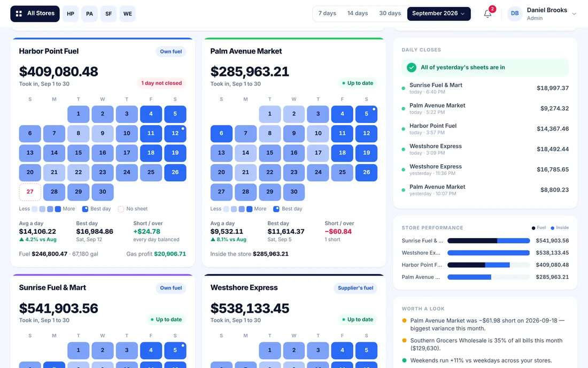The width and height of the screenshot is (588, 368).
Task: Click Up to date status on Palm Avenue Market
Action: point(357,83)
